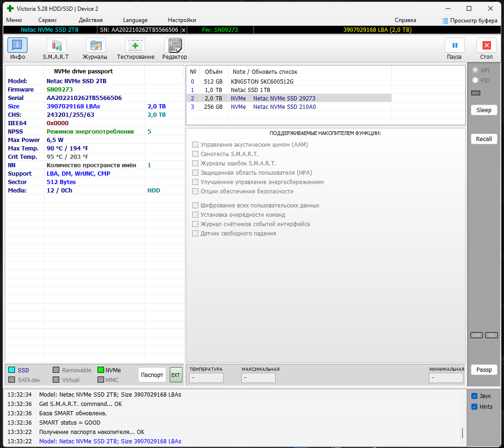Click the МАКСИМАЛЬНАЯ temperature field
Screen dimensions: 504x448
[x=259, y=378]
